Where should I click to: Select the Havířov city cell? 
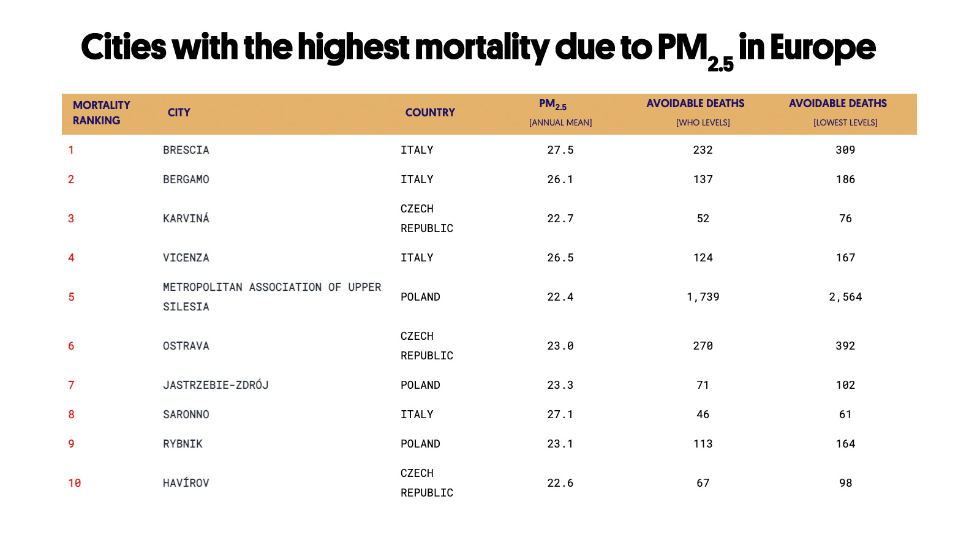coord(186,483)
